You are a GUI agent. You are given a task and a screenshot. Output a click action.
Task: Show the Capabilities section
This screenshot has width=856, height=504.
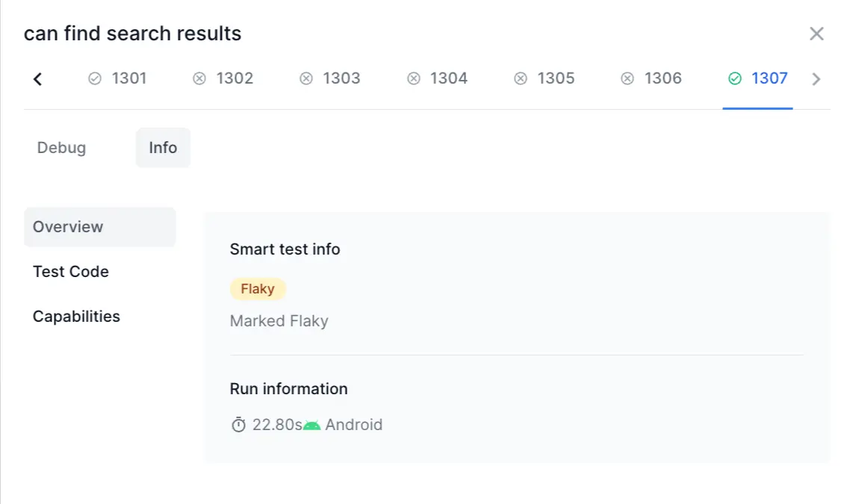click(x=76, y=317)
